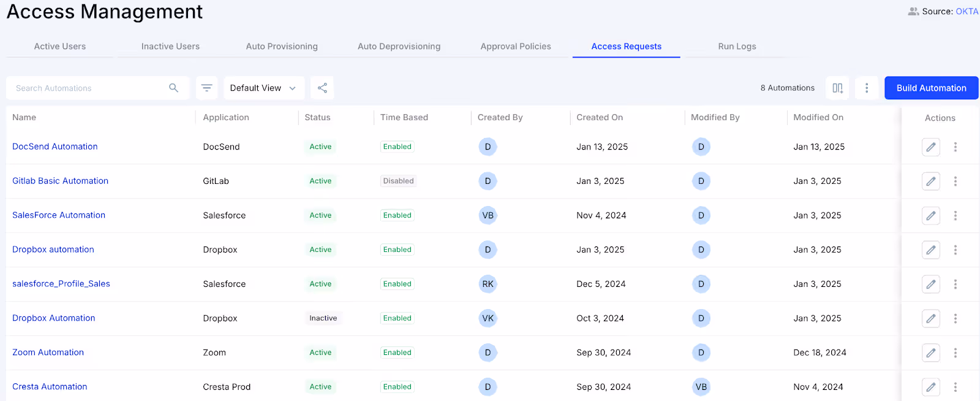Click the Inactive status badge
Image resolution: width=980 pixels, height=401 pixels.
(x=323, y=318)
